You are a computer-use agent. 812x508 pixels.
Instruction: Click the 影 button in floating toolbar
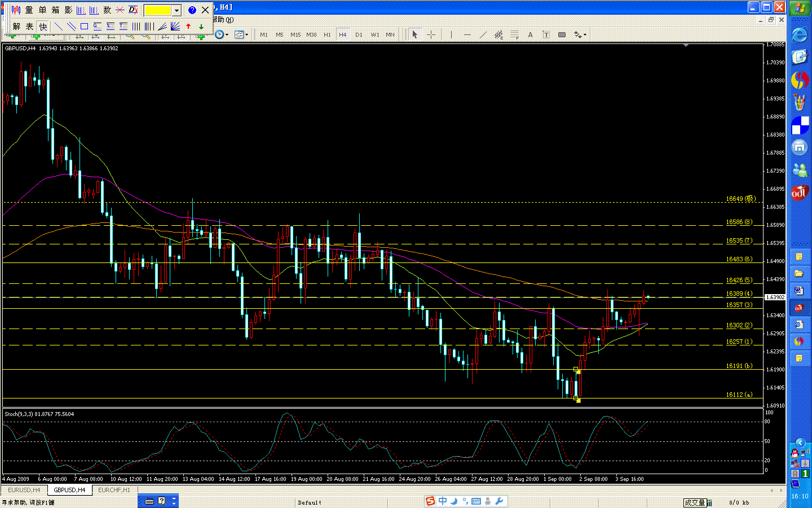pos(68,10)
